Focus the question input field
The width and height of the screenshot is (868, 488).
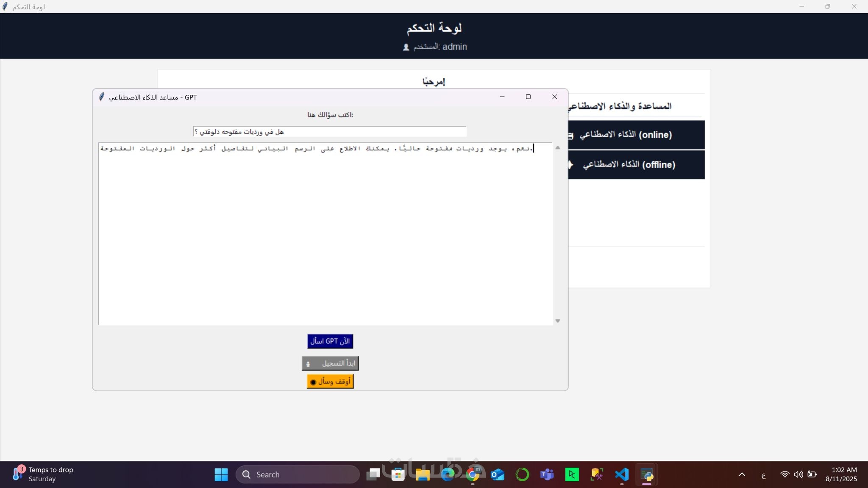point(330,132)
